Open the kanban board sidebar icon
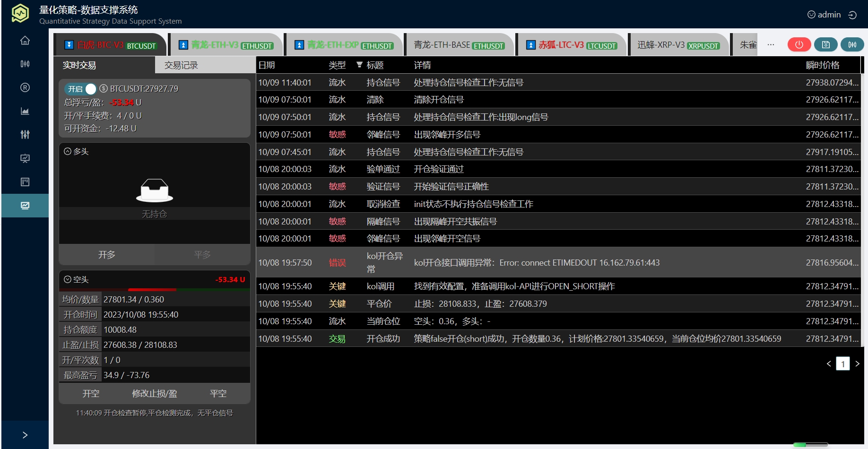Viewport: 868px width, 449px height. 25,182
